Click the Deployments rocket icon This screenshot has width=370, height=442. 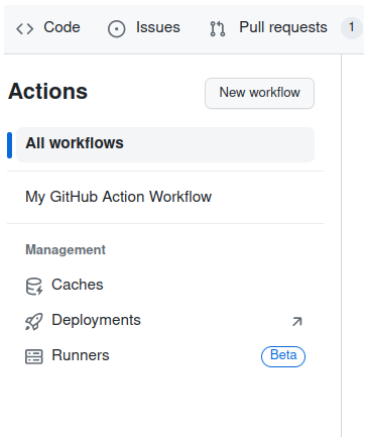coord(34,321)
